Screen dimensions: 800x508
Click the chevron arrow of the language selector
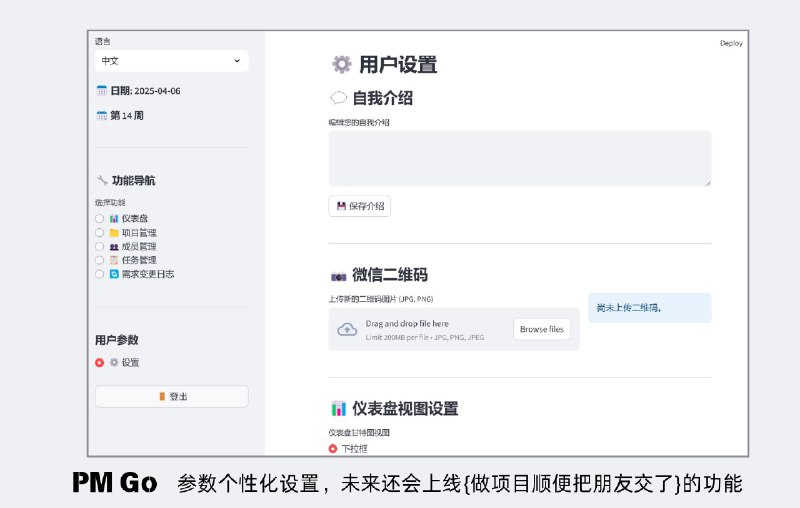tap(237, 61)
